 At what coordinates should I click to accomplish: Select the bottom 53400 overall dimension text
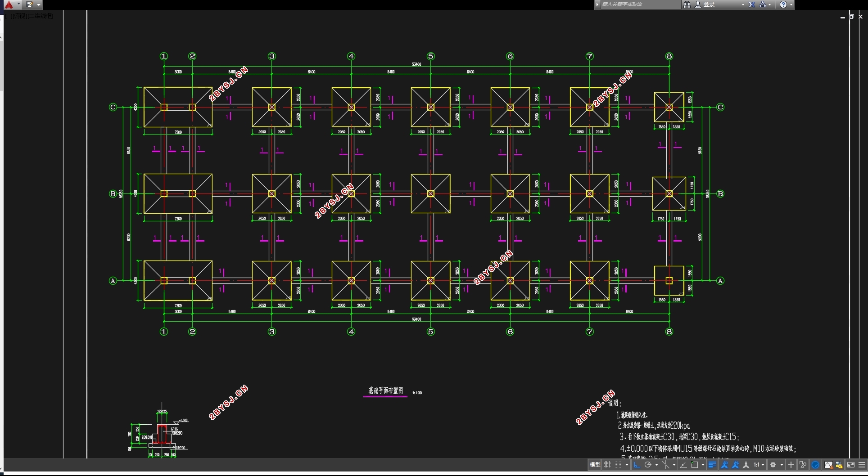click(416, 319)
